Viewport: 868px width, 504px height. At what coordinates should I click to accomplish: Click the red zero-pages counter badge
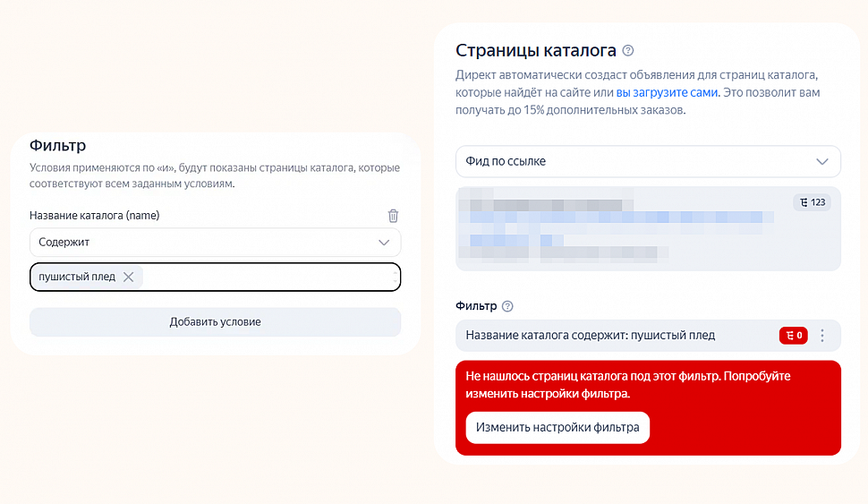coord(793,336)
